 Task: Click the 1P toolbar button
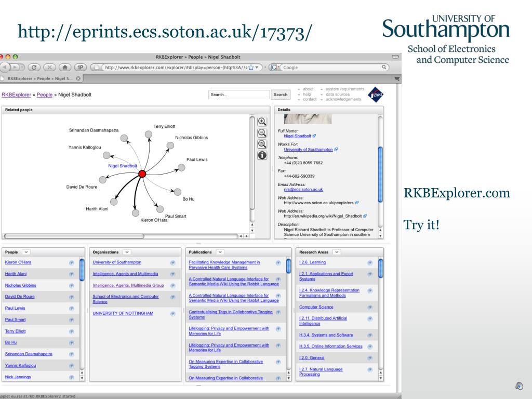coord(81,68)
